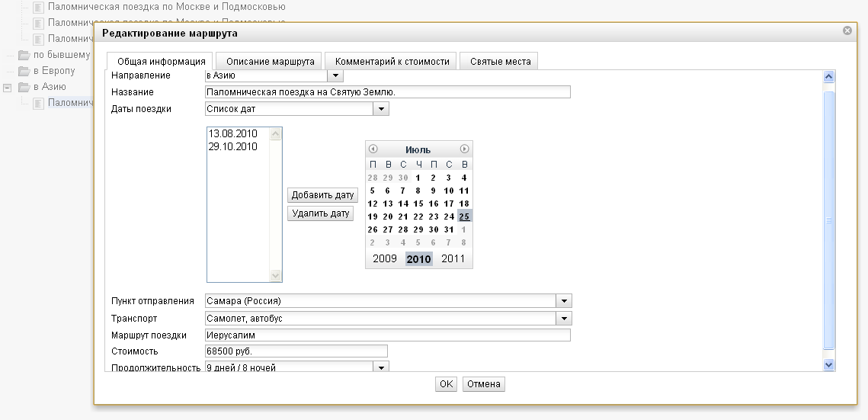Close the route editing dialog
Image resolution: width=868 pixels, height=420 pixels.
coord(847,31)
